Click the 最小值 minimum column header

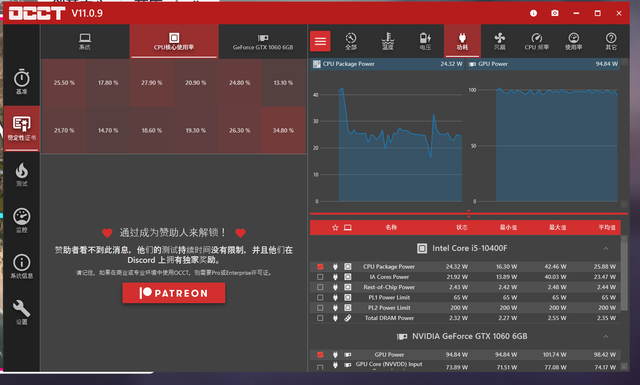(x=509, y=227)
